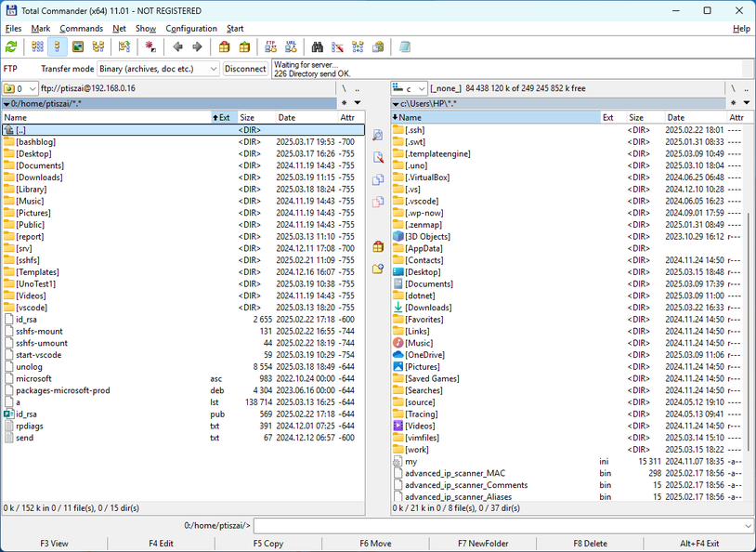This screenshot has height=552, width=756.
Task: Click the notepad icon in the toolbar
Action: click(405, 46)
